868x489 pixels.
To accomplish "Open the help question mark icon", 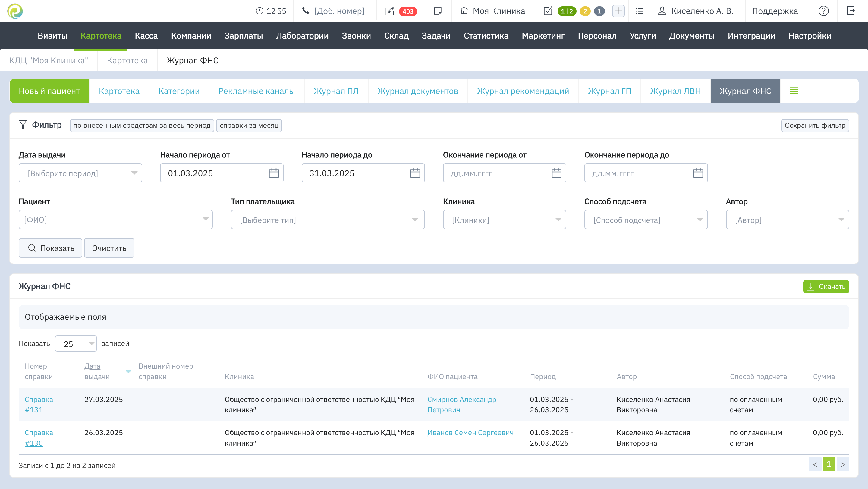I will pyautogui.click(x=823, y=11).
